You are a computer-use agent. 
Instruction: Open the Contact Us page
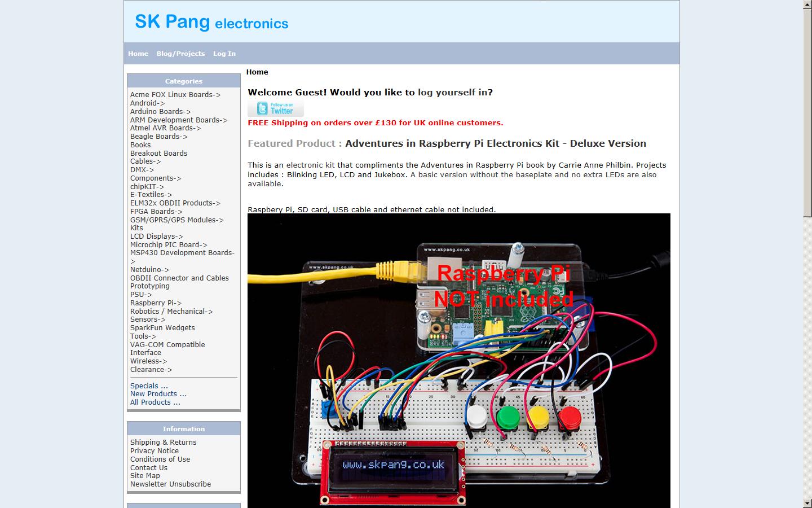coord(148,467)
